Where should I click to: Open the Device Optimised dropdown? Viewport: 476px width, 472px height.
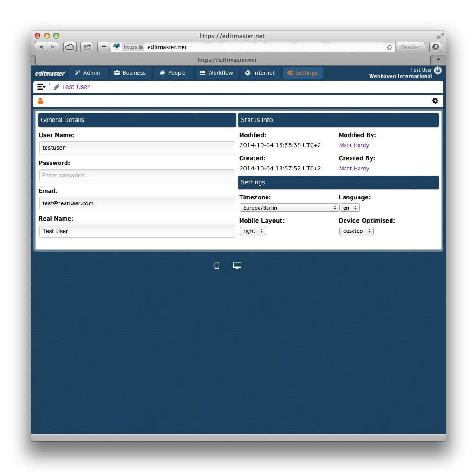click(356, 231)
